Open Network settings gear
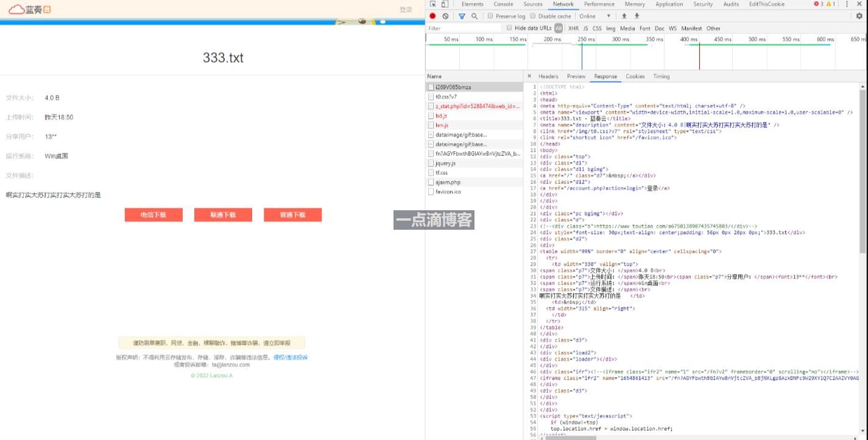 pyautogui.click(x=859, y=16)
